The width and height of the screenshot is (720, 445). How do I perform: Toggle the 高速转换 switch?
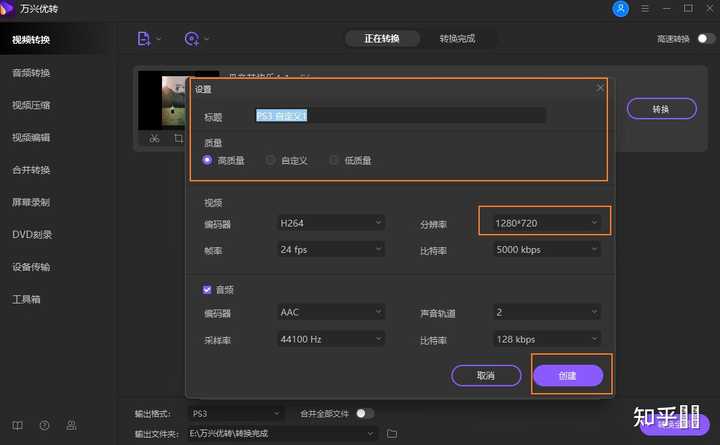point(706,39)
